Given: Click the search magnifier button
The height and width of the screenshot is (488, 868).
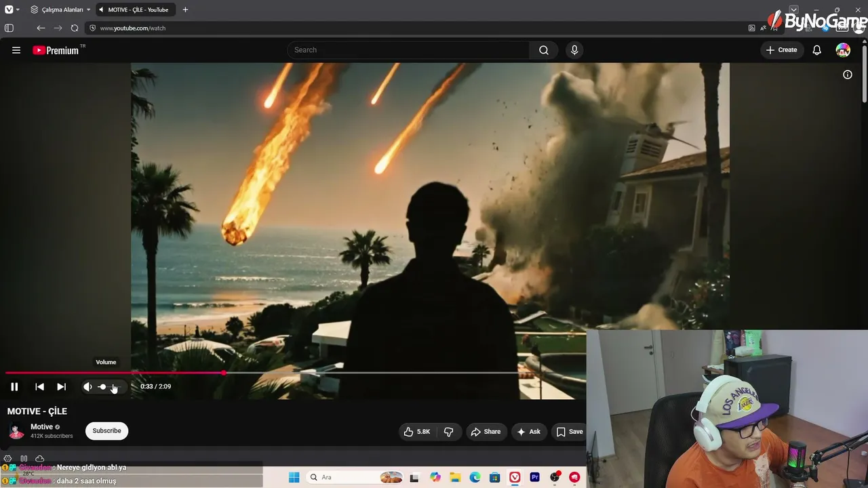Looking at the screenshot, I should tap(544, 50).
